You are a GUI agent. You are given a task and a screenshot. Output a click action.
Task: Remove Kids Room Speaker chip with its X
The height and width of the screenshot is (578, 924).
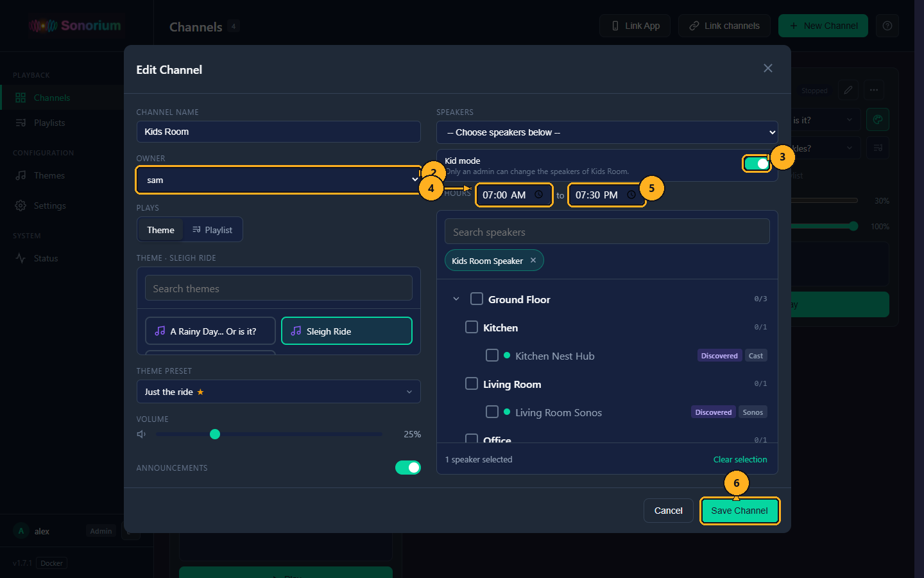533,260
